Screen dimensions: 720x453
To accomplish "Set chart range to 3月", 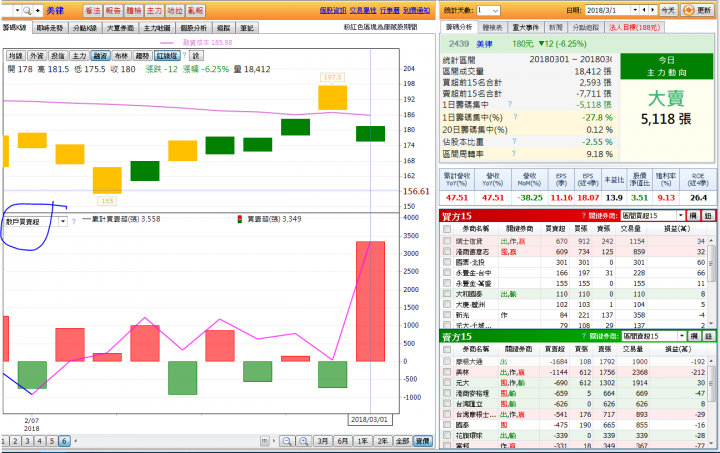I will click(x=323, y=441).
